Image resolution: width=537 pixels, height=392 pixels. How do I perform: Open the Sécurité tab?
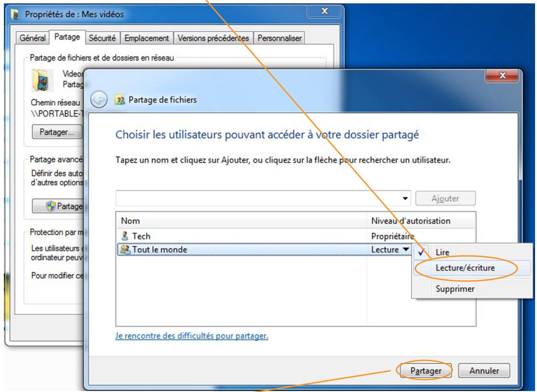tap(102, 38)
